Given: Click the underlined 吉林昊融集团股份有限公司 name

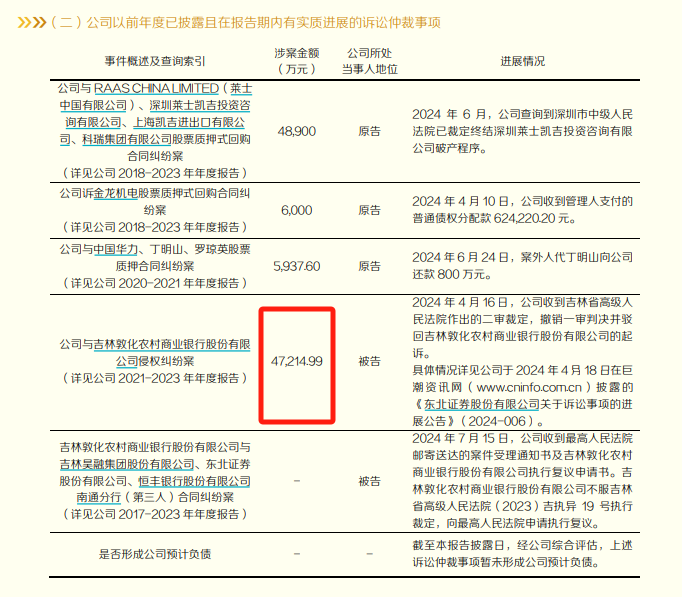Looking at the screenshot, I should 127,464.
